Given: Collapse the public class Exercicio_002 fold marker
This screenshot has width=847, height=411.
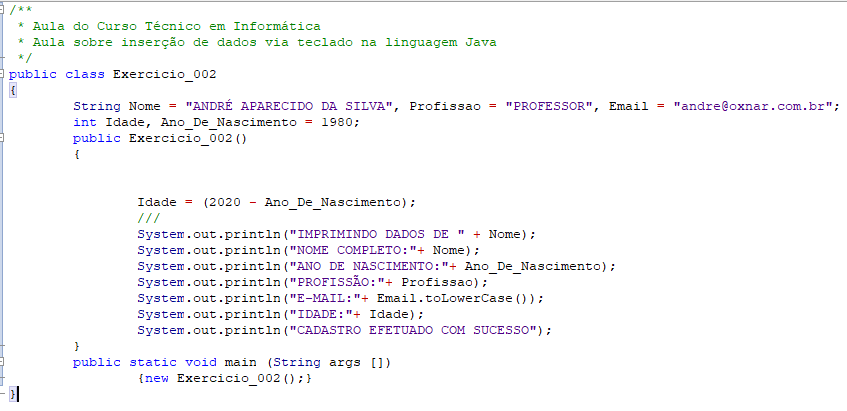Looking at the screenshot, I should click(2, 73).
